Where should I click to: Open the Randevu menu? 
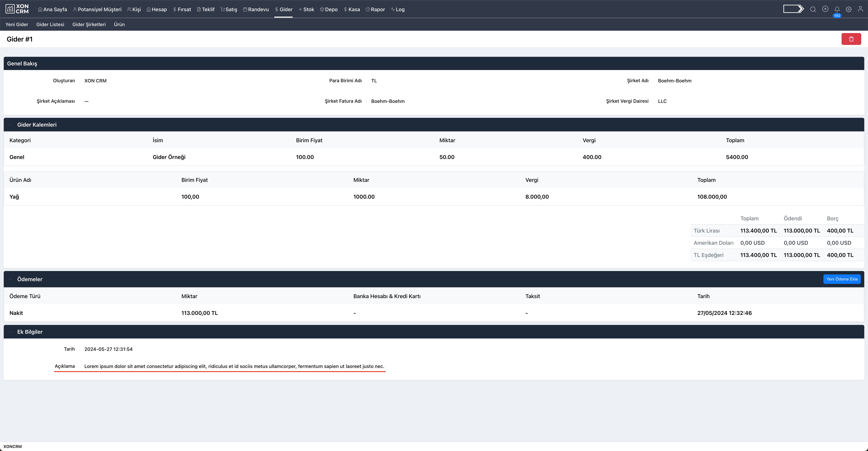[x=256, y=9]
